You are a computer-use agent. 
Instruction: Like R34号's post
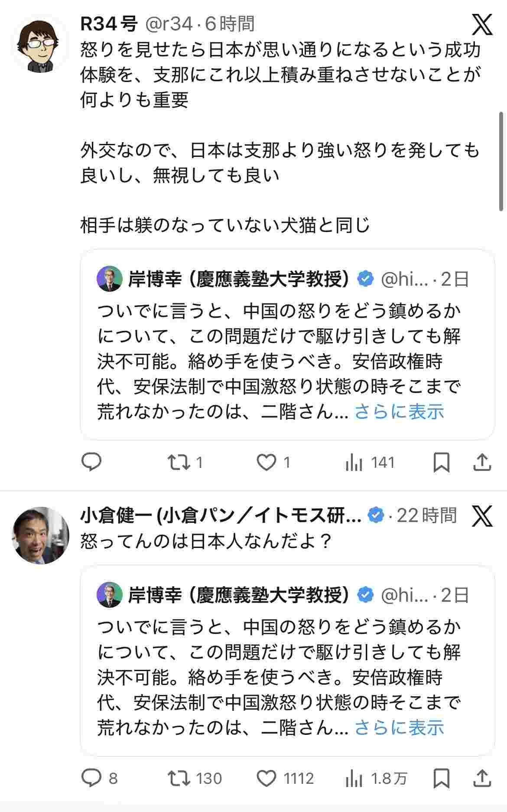pos(266,462)
